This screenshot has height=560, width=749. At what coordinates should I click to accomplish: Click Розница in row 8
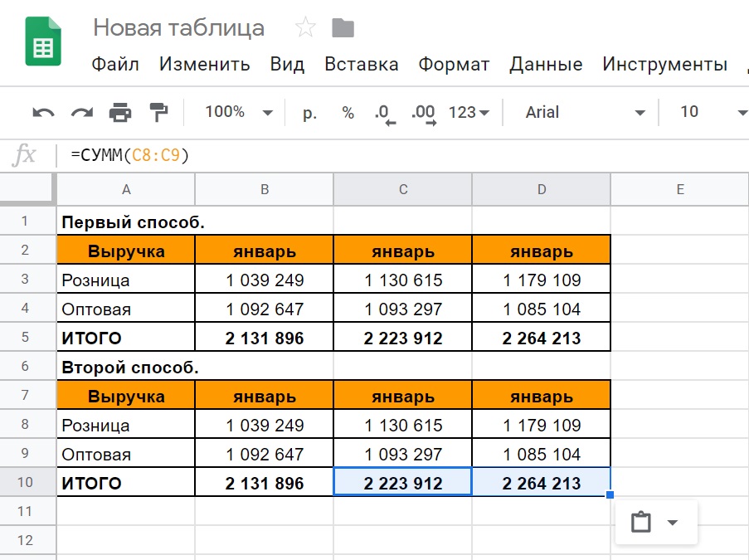(x=126, y=426)
